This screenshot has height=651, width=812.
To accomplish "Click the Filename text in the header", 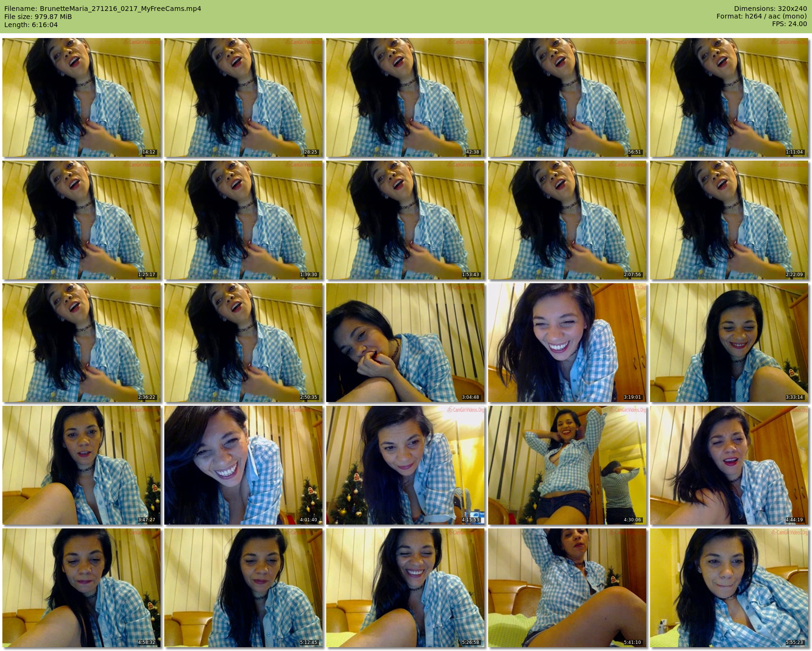I will coord(103,9).
